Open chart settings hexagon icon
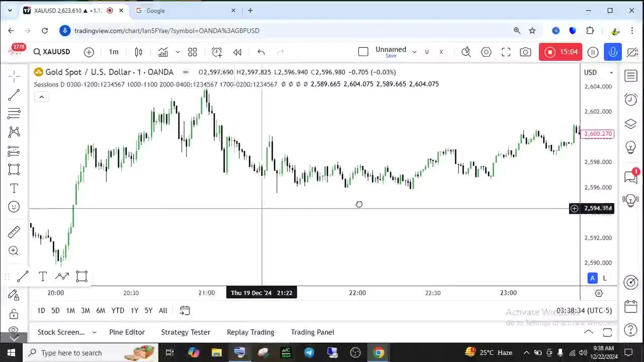Screen dimensions: 644x362 click(486, 52)
